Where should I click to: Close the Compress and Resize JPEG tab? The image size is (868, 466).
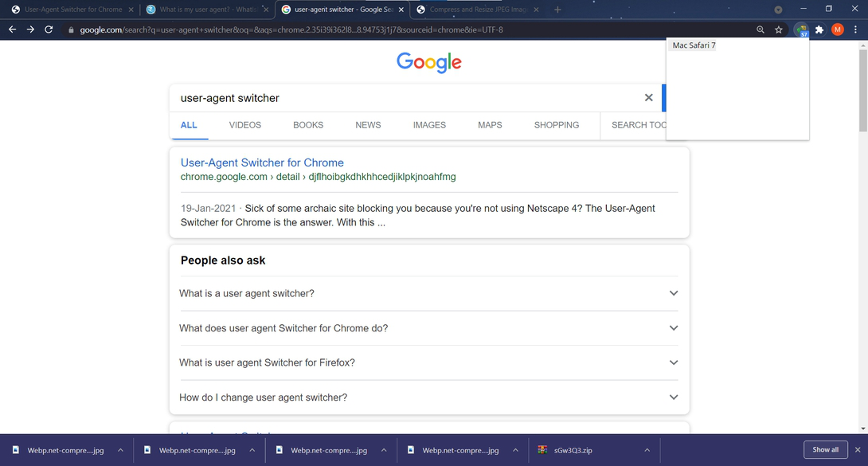536,10
